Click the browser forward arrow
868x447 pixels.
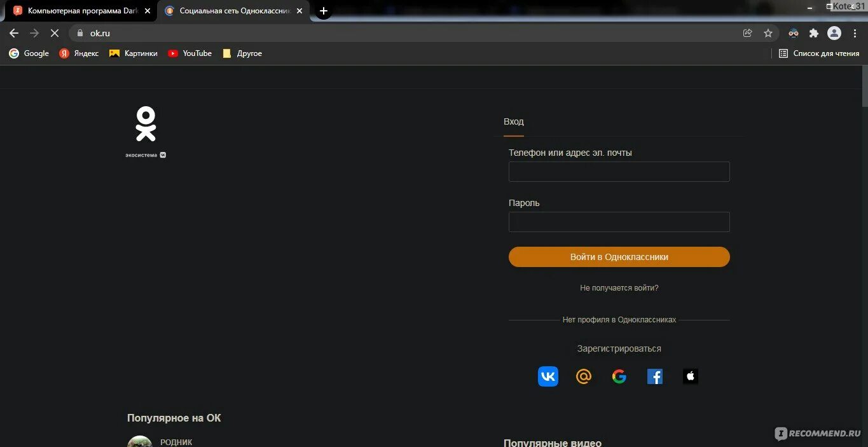34,33
